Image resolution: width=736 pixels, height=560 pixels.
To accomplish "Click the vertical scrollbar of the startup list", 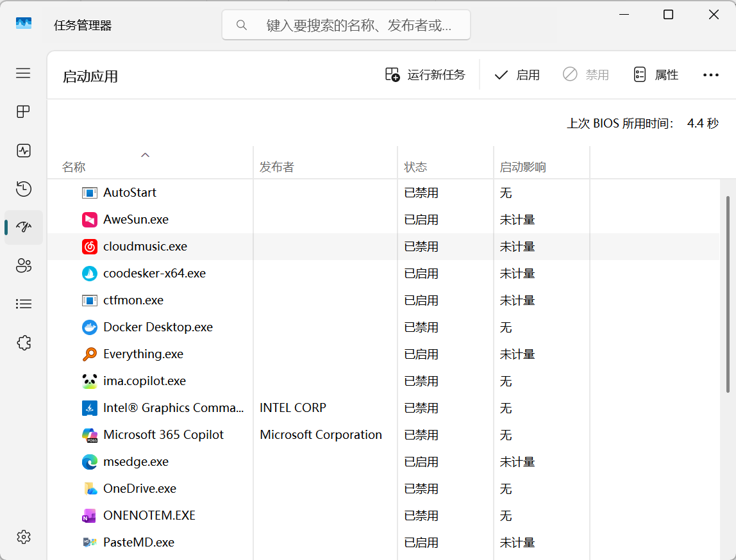I will point(728,294).
